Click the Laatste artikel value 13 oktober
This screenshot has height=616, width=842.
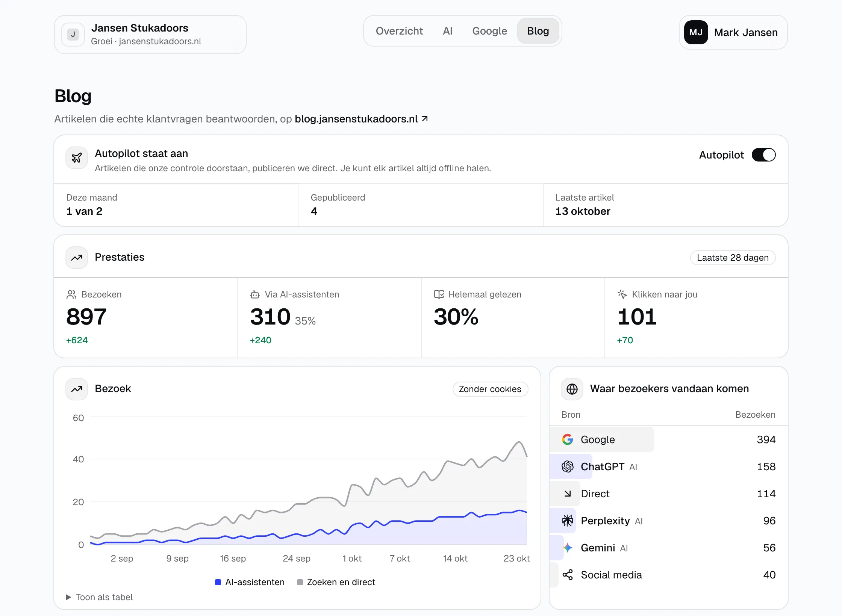(583, 211)
